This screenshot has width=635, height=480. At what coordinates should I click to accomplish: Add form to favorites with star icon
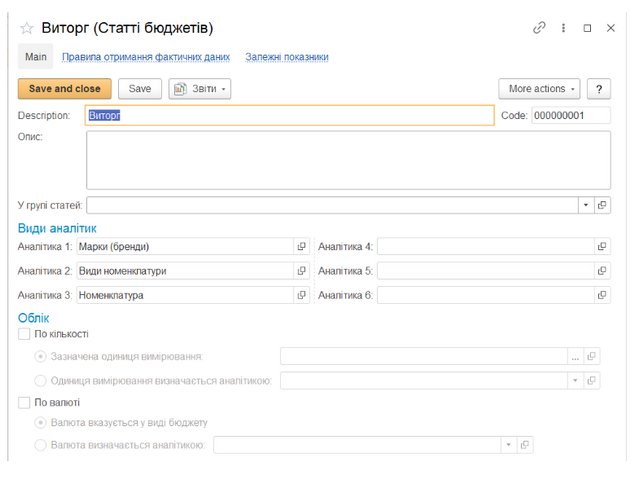pos(27,28)
